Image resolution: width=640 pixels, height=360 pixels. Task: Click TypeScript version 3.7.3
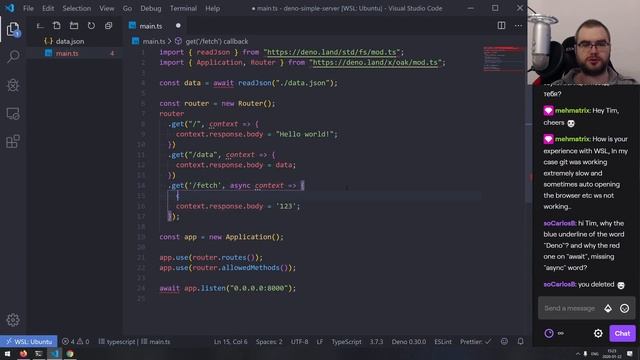pyautogui.click(x=376, y=342)
